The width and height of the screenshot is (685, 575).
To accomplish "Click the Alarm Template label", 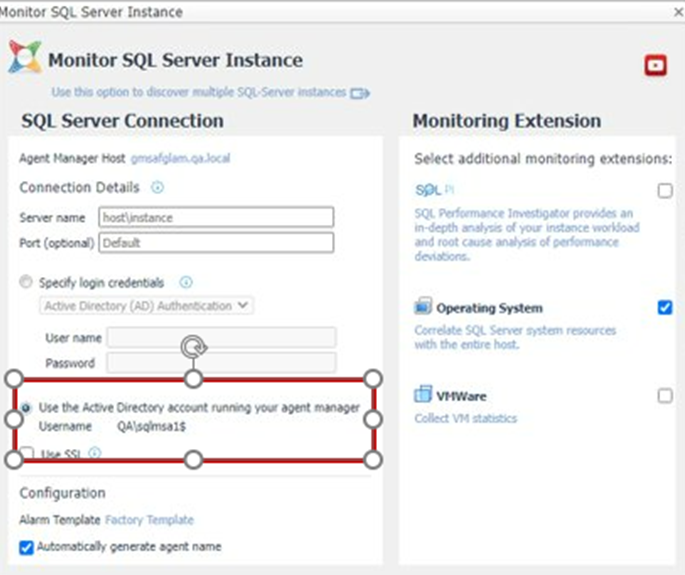I will pos(60,520).
